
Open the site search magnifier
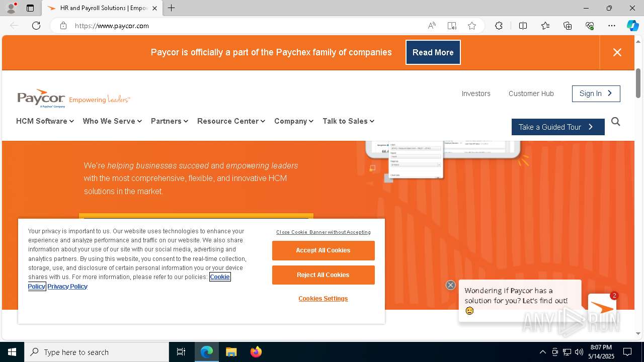click(616, 122)
